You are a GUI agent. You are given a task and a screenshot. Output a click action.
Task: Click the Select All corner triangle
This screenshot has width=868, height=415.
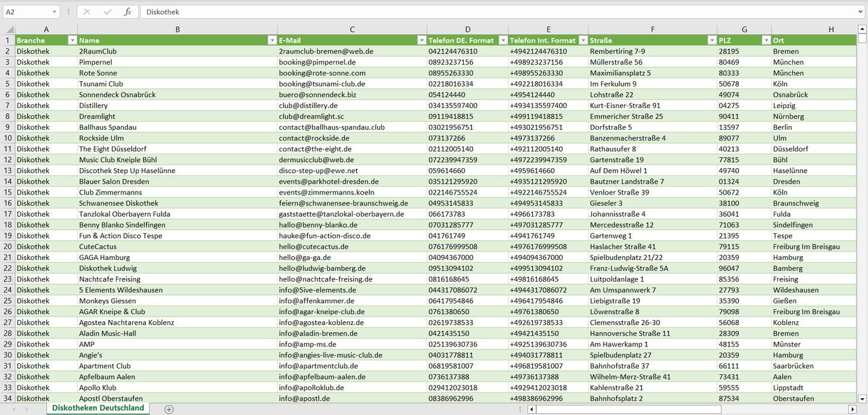pyautogui.click(x=8, y=29)
